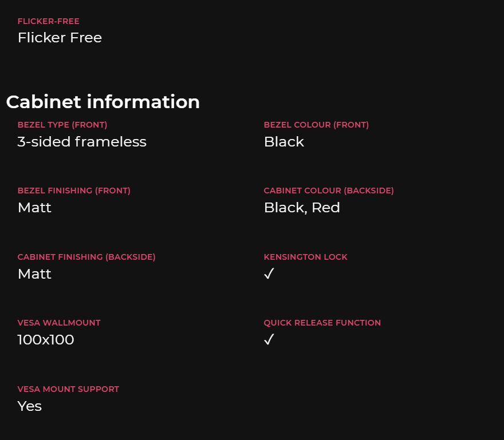Select the FLICKER-FREE label
This screenshot has width=504, height=440.
point(49,21)
